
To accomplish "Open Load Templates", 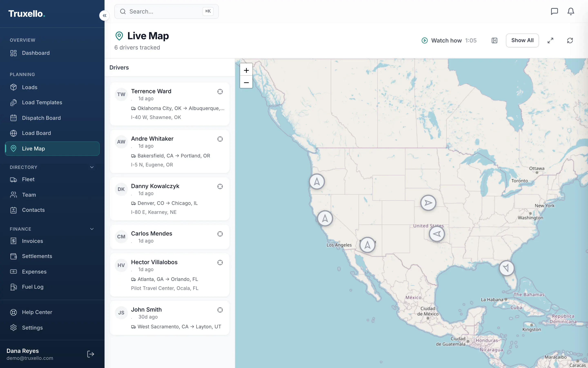I will (52, 102).
